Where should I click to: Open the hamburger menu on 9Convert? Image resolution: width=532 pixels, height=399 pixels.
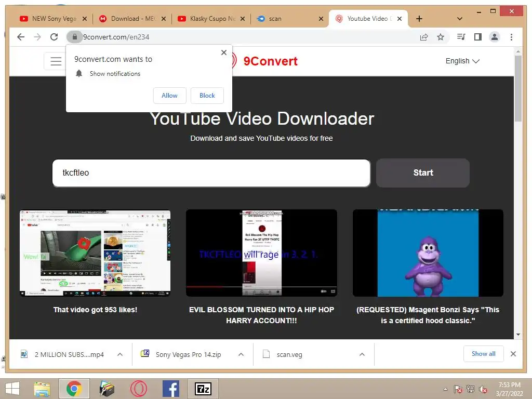(56, 61)
